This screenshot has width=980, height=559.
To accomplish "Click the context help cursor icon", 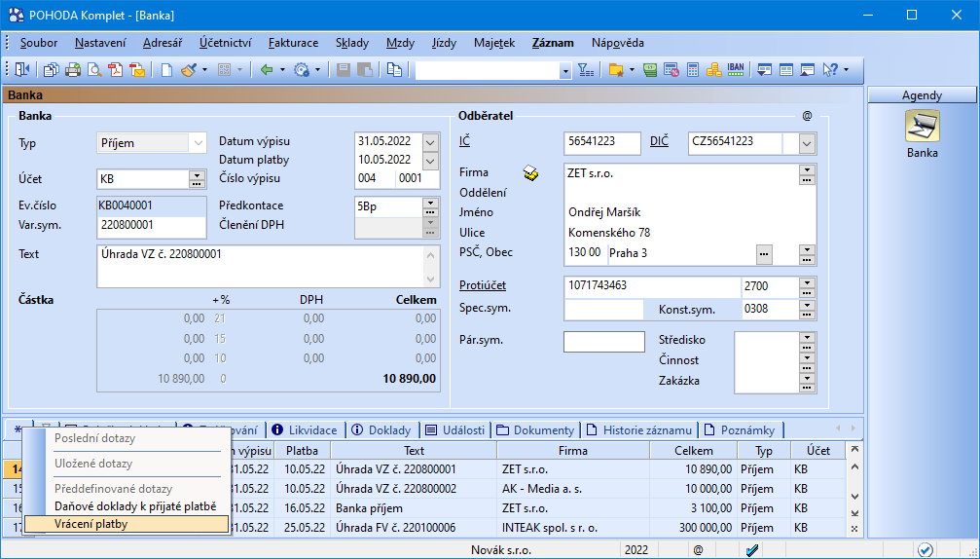I will tap(831, 70).
